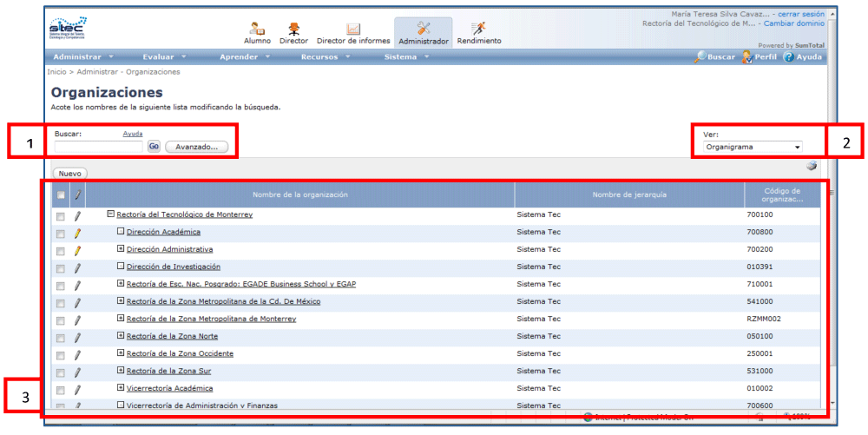The height and width of the screenshot is (435, 868).
Task: Click the printer icon above the table
Action: (812, 166)
